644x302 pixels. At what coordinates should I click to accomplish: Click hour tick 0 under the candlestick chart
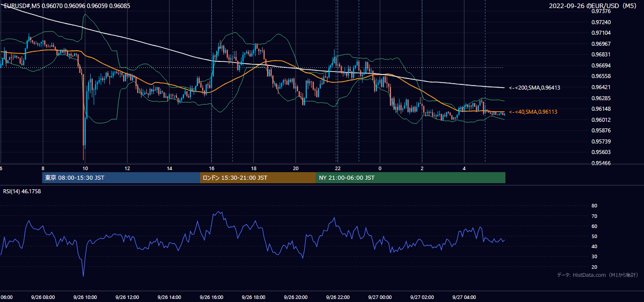380,168
